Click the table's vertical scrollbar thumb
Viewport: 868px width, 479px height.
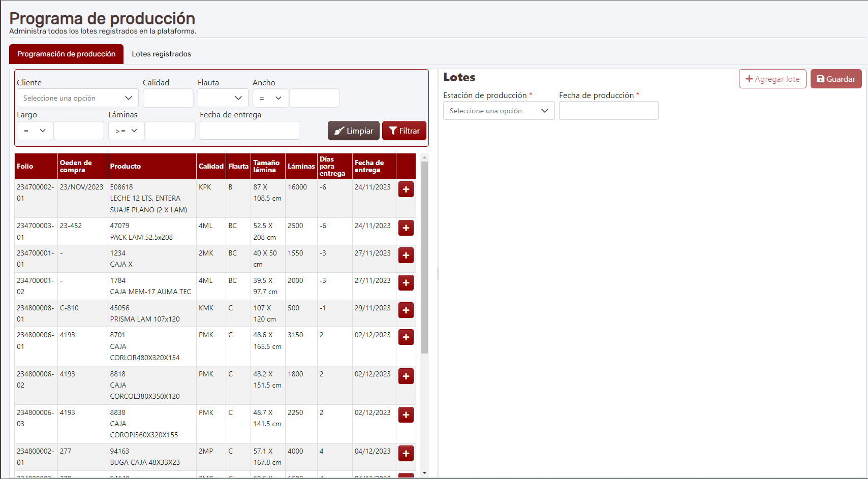point(424,257)
